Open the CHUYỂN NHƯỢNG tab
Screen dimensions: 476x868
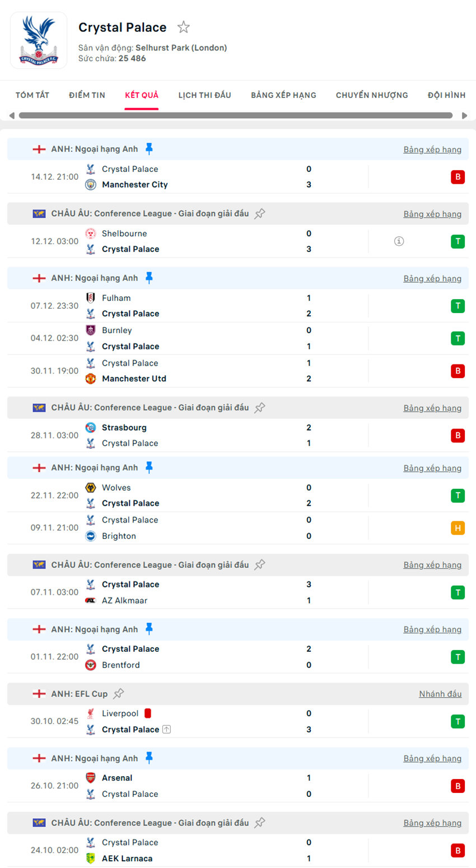point(371,95)
